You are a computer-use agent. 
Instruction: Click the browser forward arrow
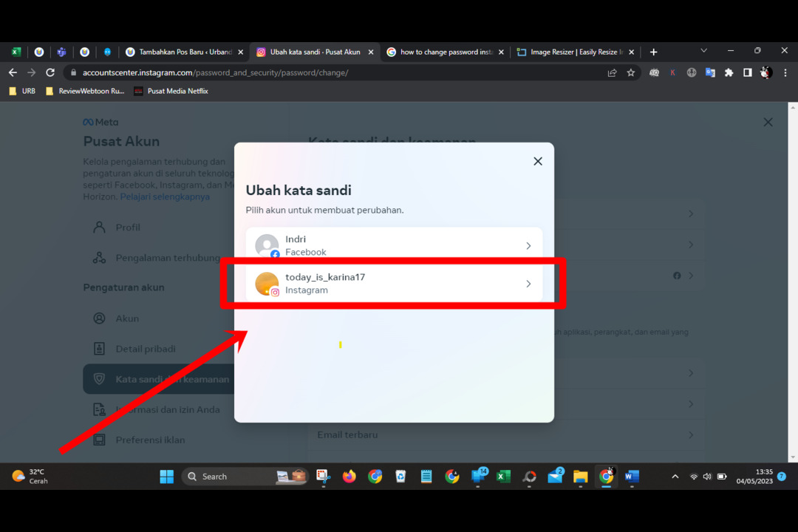[32, 73]
